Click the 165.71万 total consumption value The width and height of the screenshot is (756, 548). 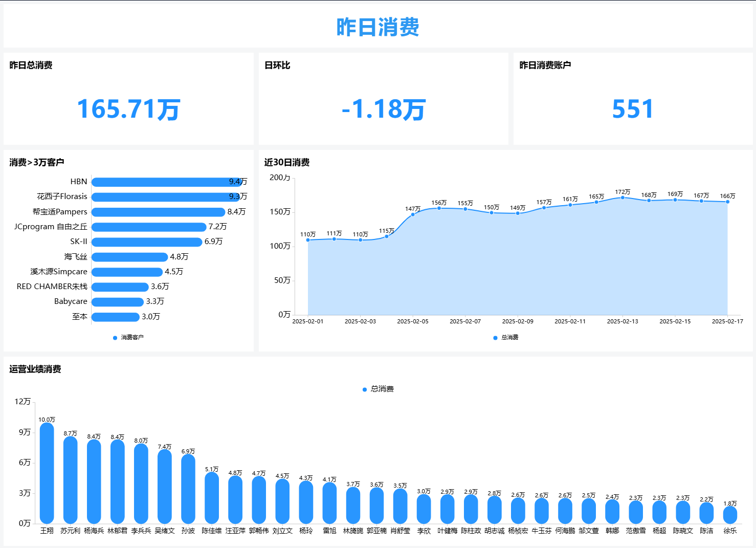tap(128, 109)
